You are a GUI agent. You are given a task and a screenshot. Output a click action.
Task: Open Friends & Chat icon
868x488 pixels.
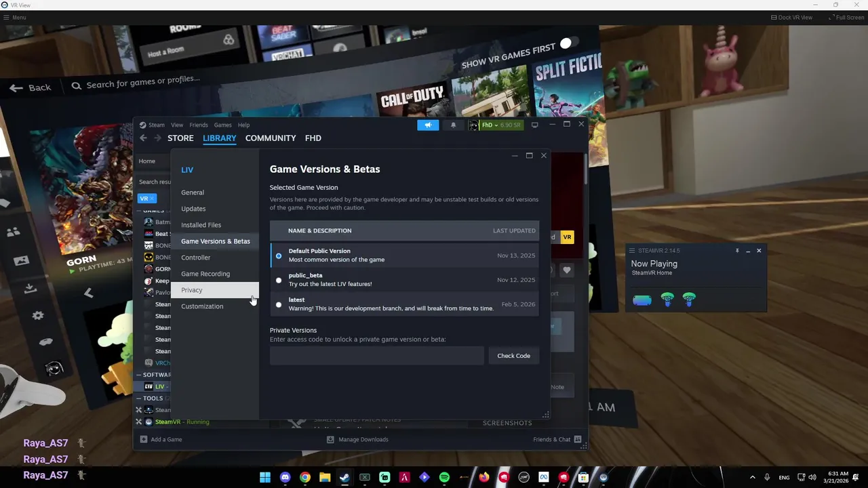[578, 439]
